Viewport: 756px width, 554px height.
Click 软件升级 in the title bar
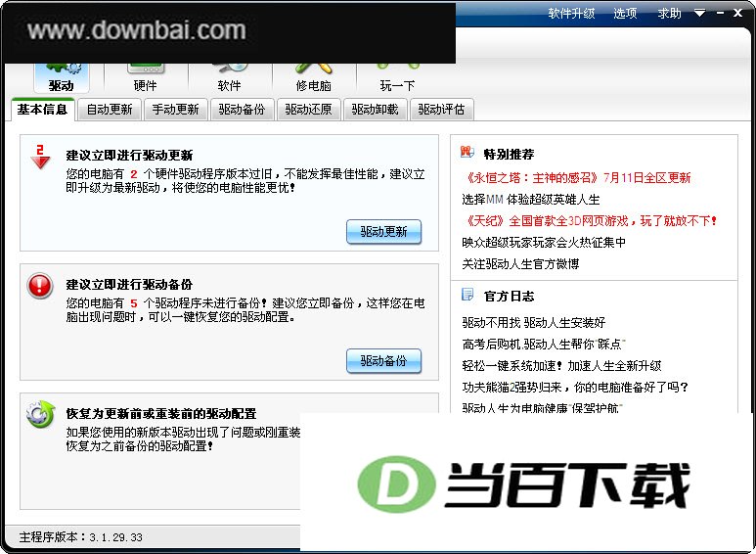(571, 14)
